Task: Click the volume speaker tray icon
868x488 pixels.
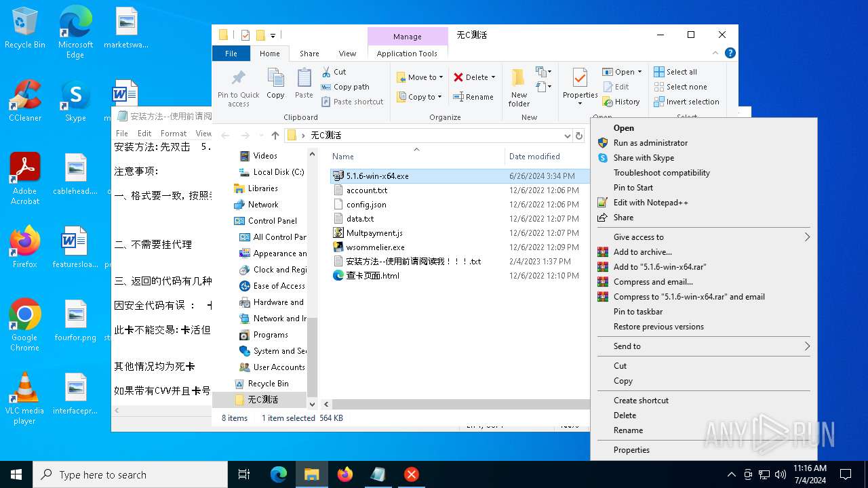Action: point(781,474)
